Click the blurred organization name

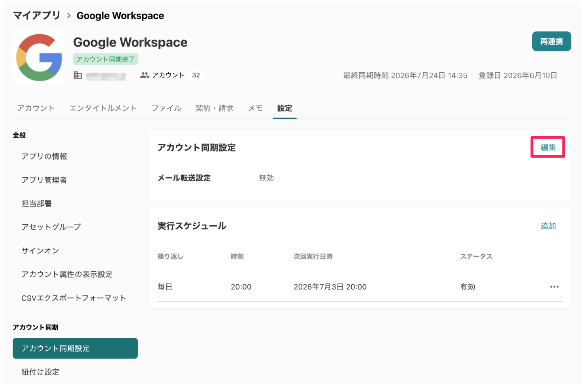coord(106,76)
